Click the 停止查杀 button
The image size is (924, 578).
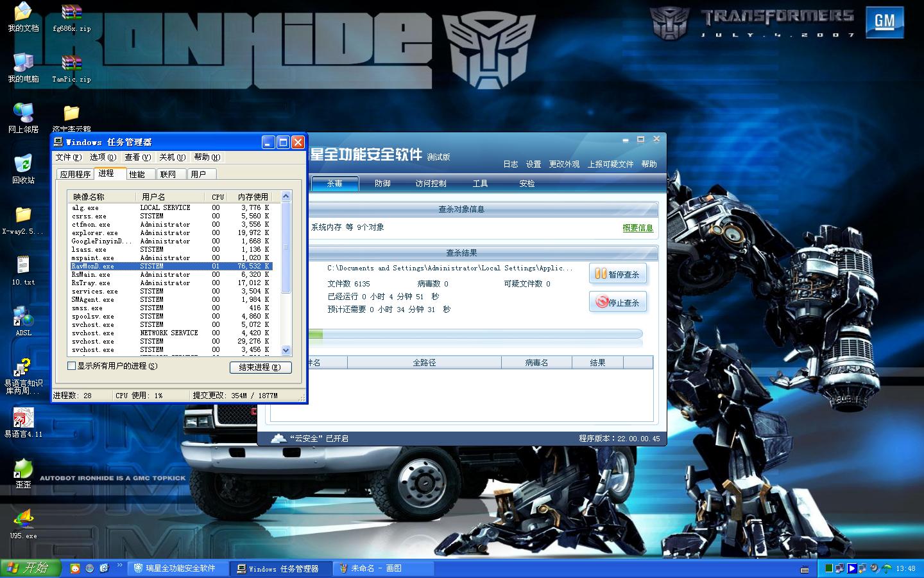tap(617, 302)
